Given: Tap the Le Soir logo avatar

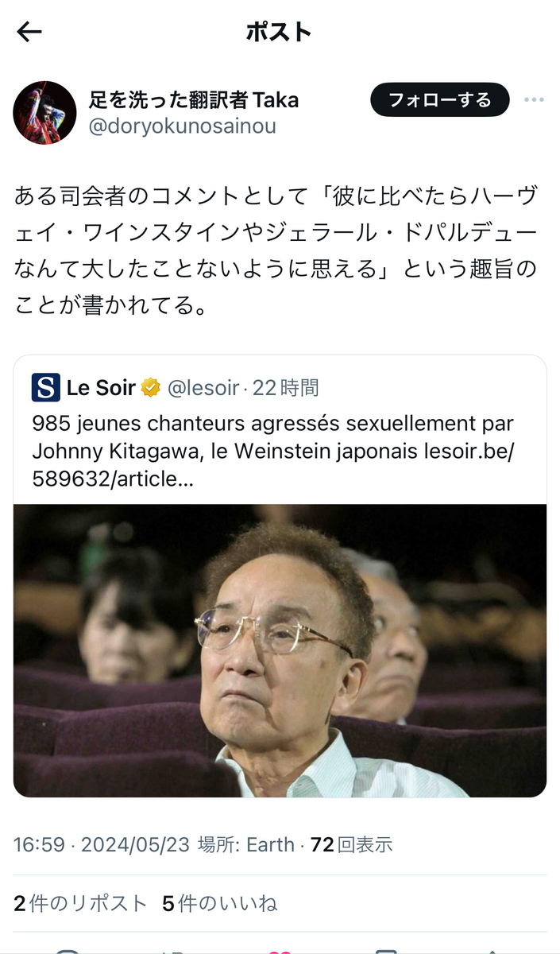Looking at the screenshot, I should 46,388.
